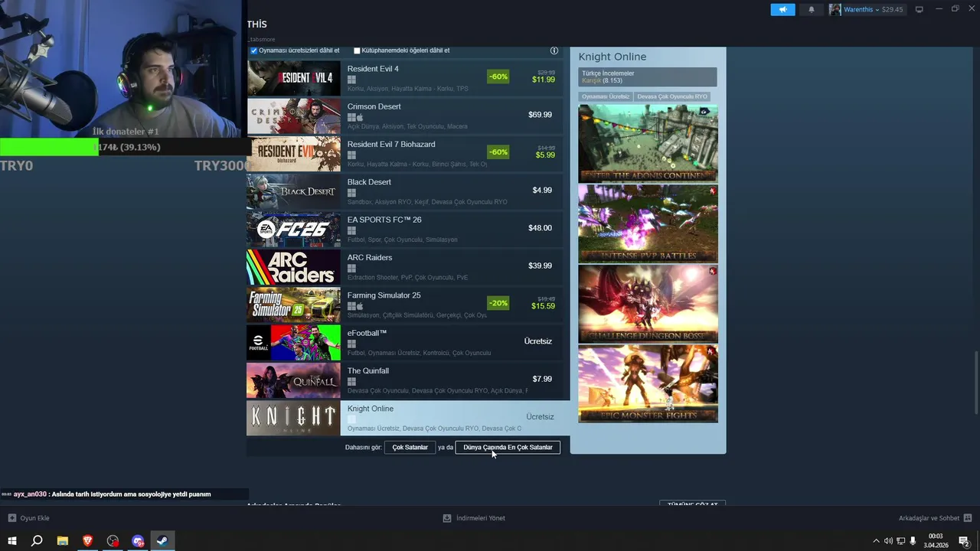
Task: Open the 'Epic Monster Fights' screenshot
Action: pyautogui.click(x=648, y=383)
